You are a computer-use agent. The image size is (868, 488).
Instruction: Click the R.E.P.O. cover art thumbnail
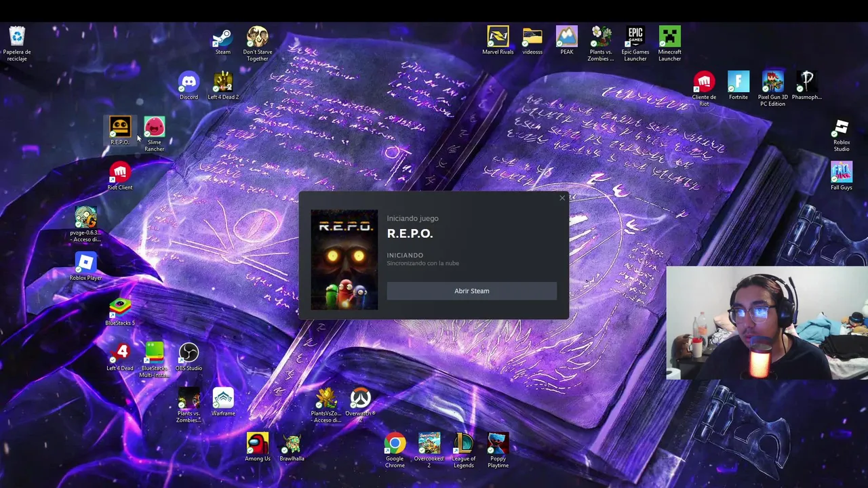coord(344,260)
